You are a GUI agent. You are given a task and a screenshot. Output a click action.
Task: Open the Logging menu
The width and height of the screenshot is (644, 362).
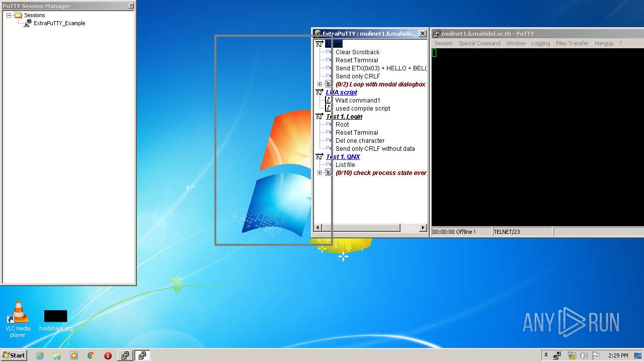540,43
